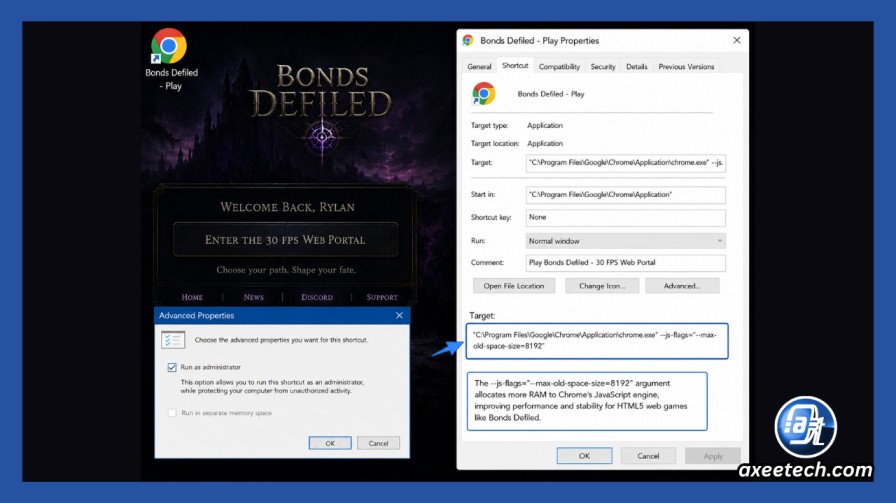Click the Shortcut key field showing None
Screen dimensions: 896x503
625,218
